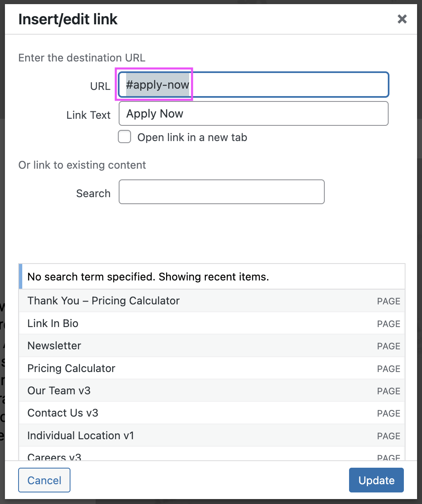
Task: Click the URL field label
Action: coord(100,86)
